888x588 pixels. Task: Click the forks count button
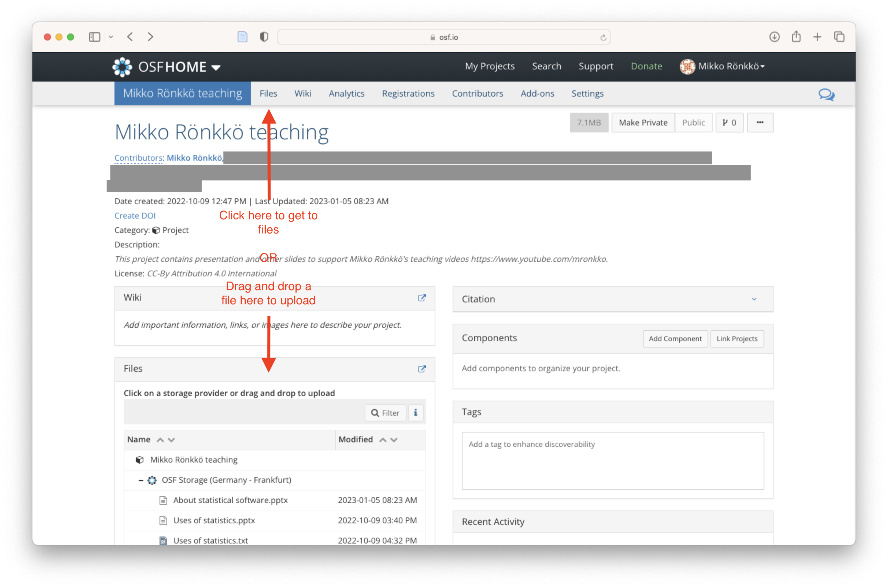click(729, 123)
